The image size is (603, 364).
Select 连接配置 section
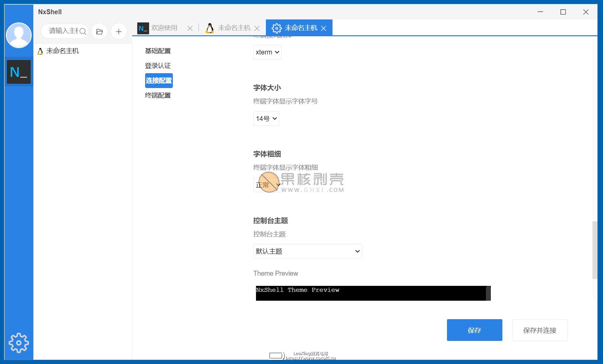click(x=159, y=80)
